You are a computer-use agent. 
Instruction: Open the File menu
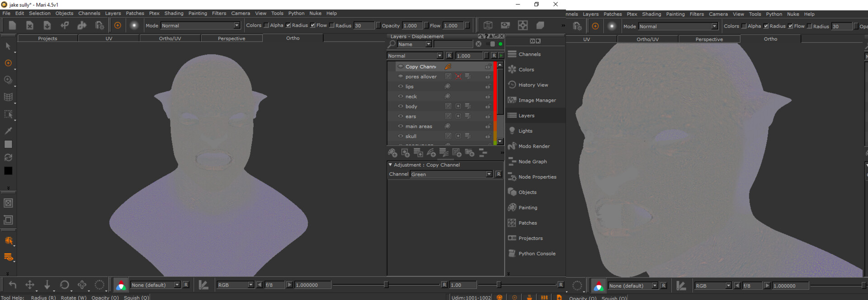(x=6, y=13)
